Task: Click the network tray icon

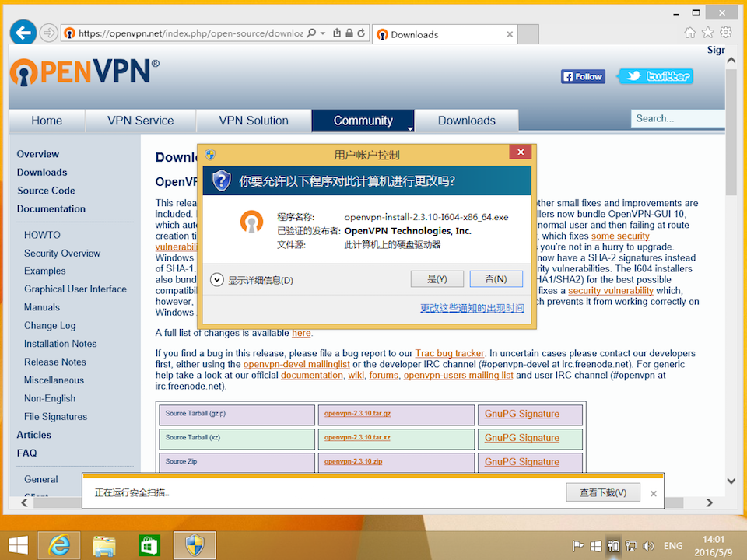Action: (631, 546)
